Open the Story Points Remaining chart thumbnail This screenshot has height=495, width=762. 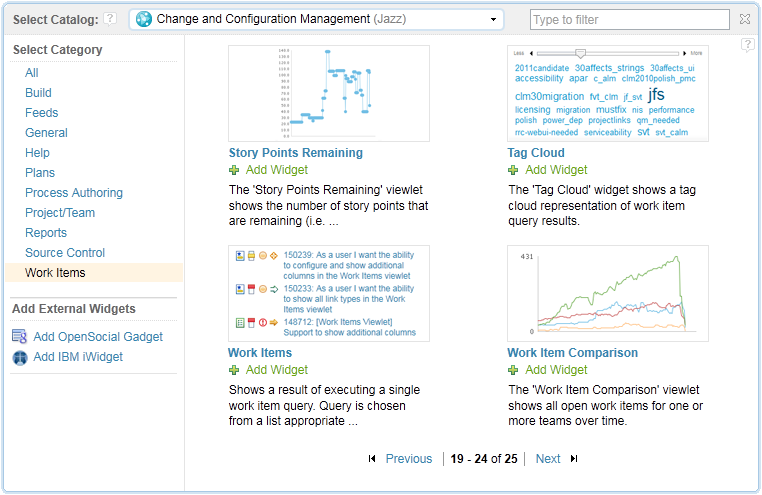click(x=329, y=93)
